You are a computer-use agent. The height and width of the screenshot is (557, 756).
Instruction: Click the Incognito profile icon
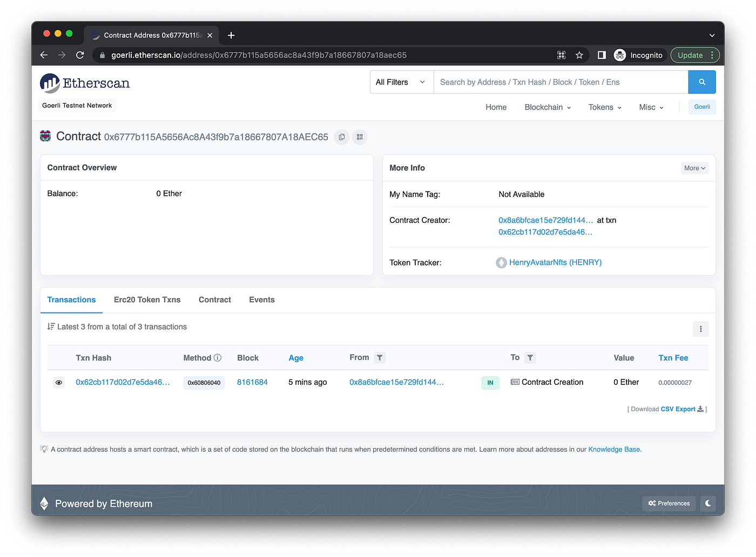pos(620,55)
